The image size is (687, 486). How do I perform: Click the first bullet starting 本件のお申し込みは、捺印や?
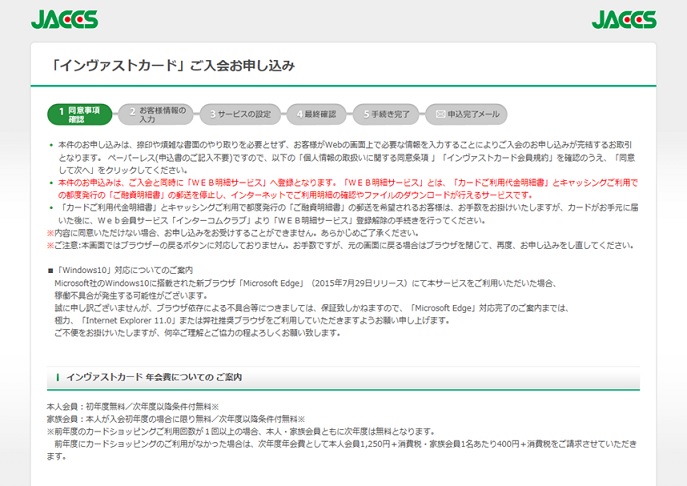point(347,157)
